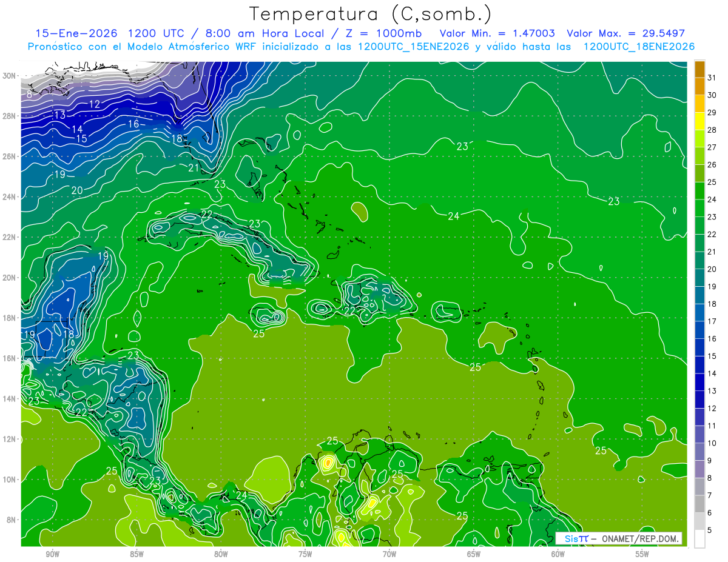This screenshot has height=562, width=728.
Task: Pick the bright yellow swatch between 28 and 29
Action: click(699, 121)
